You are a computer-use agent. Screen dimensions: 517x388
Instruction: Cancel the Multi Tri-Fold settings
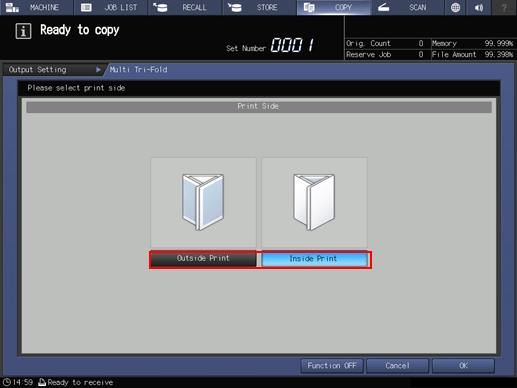point(397,366)
